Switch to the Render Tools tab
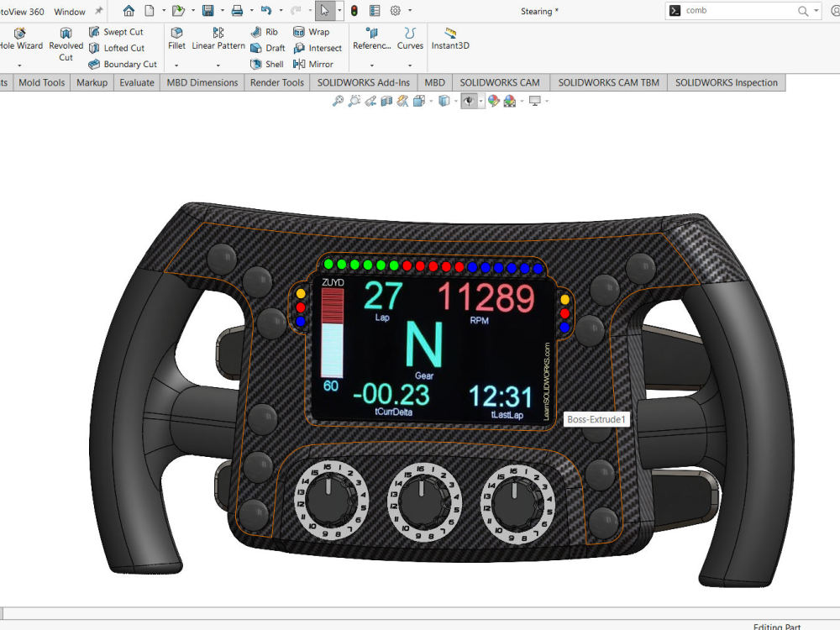Viewport: 840px width, 630px height. tap(277, 82)
